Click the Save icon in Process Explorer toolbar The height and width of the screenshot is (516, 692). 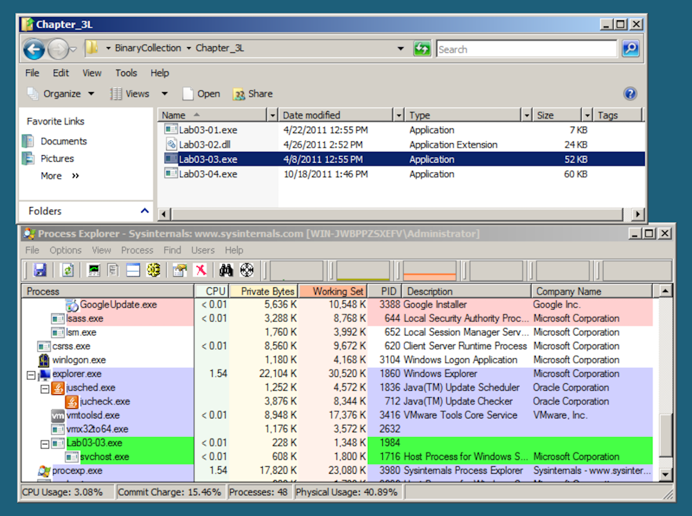(x=40, y=270)
